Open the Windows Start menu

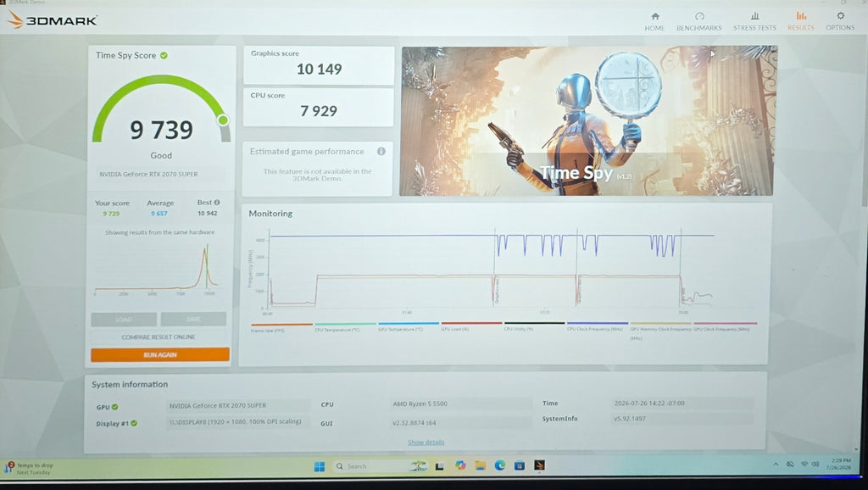[320, 466]
